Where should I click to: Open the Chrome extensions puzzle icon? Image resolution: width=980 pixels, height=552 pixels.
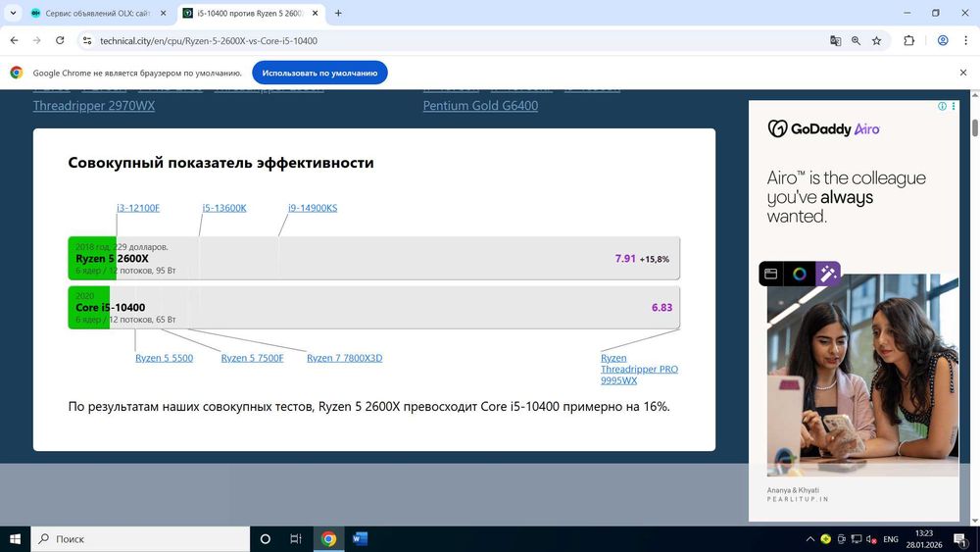[x=908, y=40]
